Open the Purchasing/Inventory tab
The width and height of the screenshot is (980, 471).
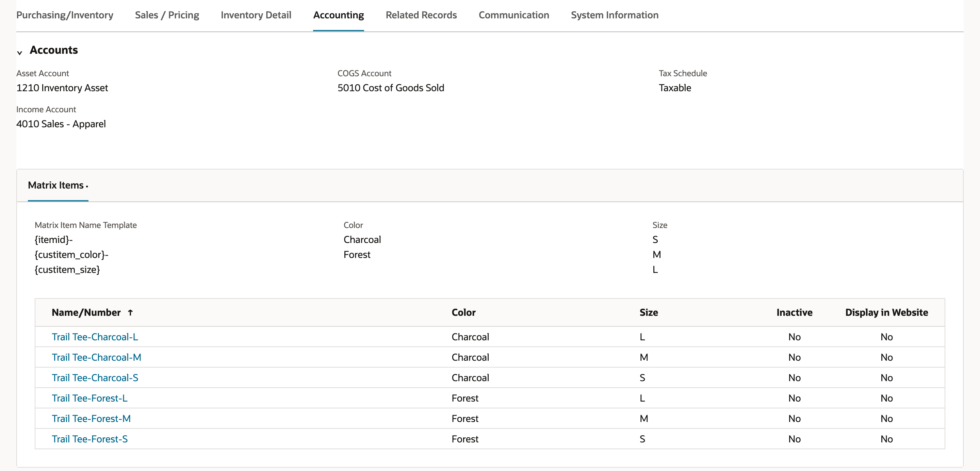65,15
